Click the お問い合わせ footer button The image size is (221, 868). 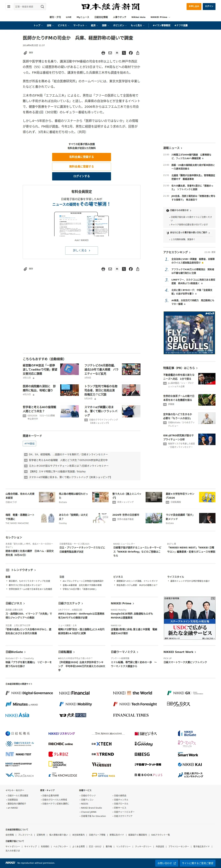[x=167, y=863]
